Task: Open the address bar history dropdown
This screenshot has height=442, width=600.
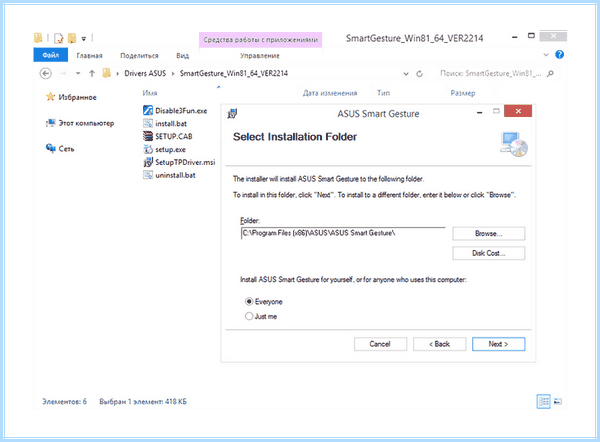Action: click(x=406, y=74)
